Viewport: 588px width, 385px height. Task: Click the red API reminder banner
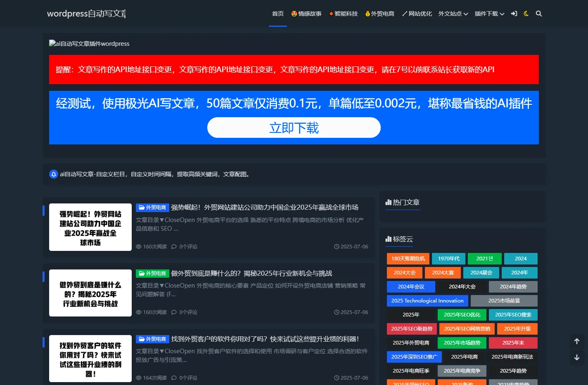tap(294, 69)
